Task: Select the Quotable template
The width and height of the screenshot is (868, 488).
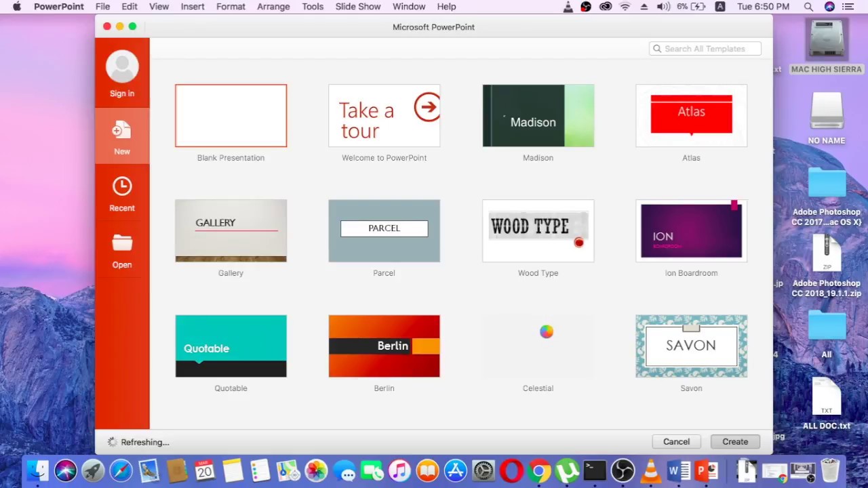Action: [231, 346]
